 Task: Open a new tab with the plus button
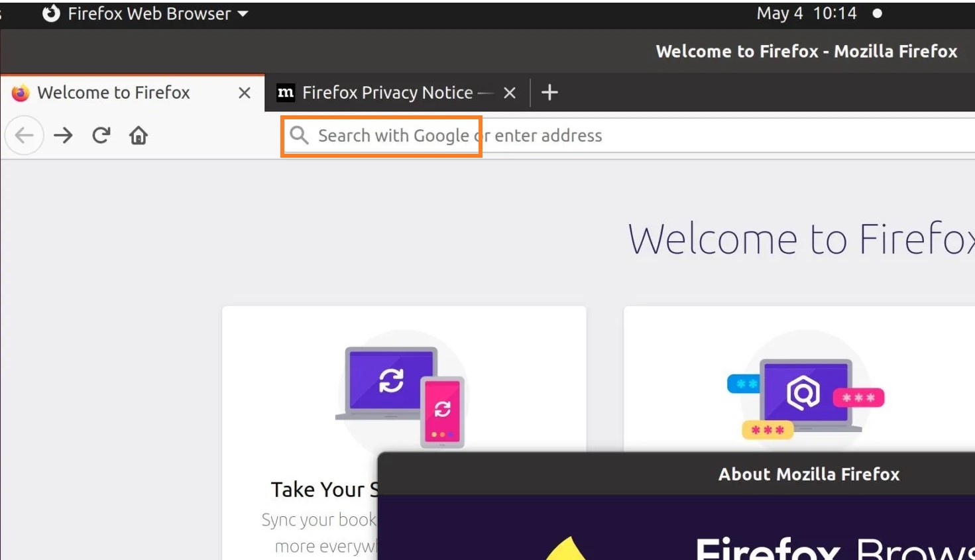click(549, 92)
